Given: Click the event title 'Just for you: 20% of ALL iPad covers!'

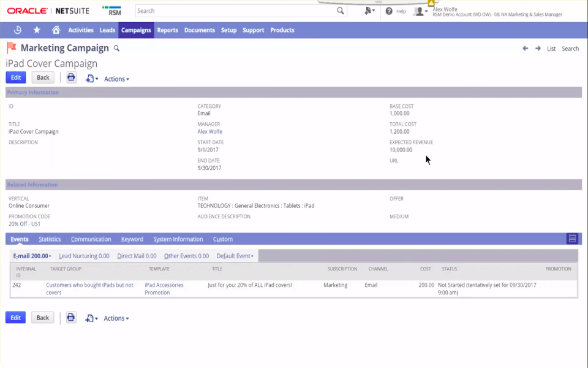Looking at the screenshot, I should pyautogui.click(x=250, y=285).
